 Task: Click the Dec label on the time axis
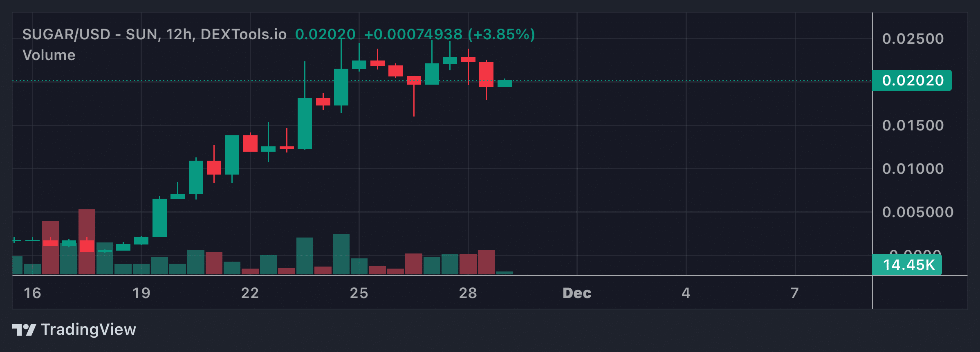tap(577, 293)
